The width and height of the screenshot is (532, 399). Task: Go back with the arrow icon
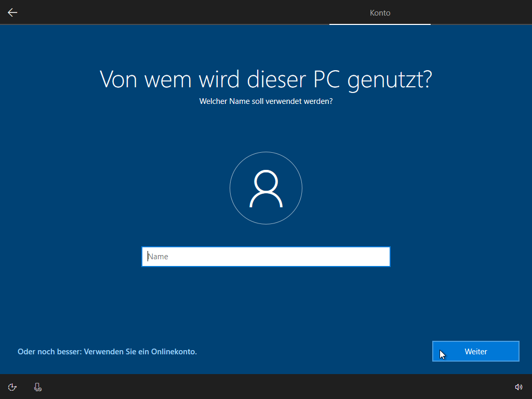(x=12, y=12)
